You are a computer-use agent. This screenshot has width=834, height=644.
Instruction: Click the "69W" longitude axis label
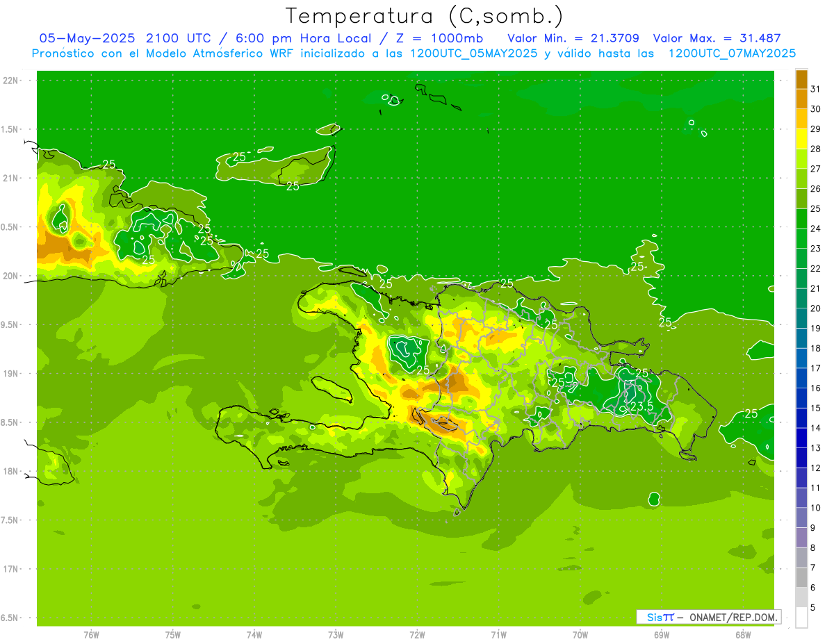[x=662, y=634]
